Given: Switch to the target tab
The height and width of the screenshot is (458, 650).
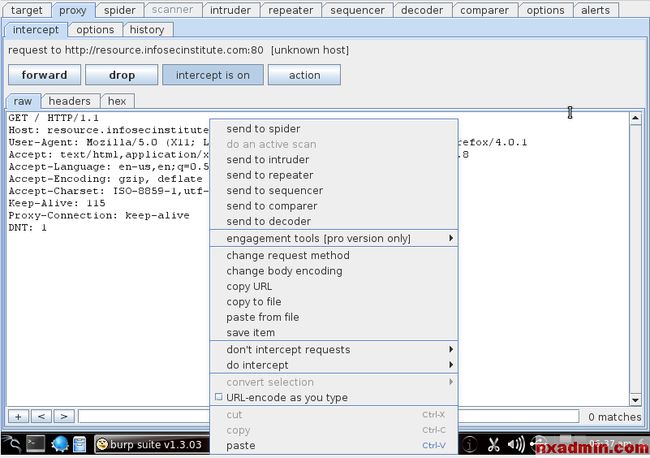Looking at the screenshot, I should point(27,10).
